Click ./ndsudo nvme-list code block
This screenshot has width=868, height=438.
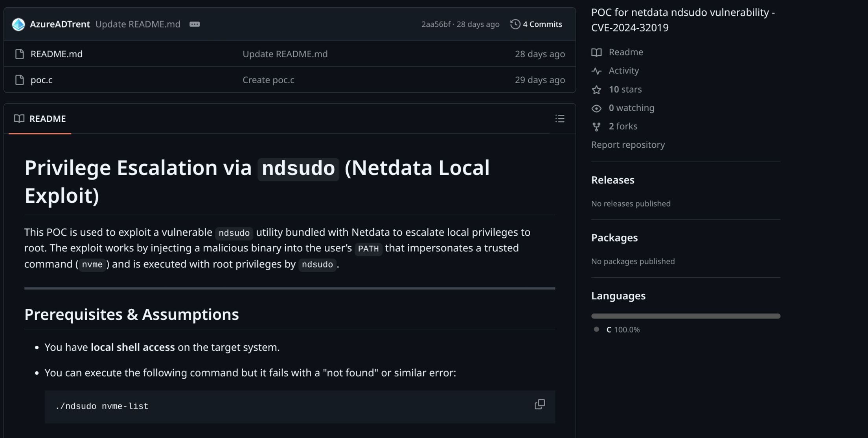pyautogui.click(x=300, y=407)
